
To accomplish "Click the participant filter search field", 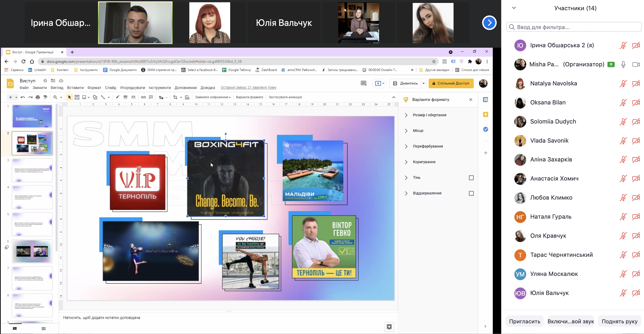I will pos(574,27).
